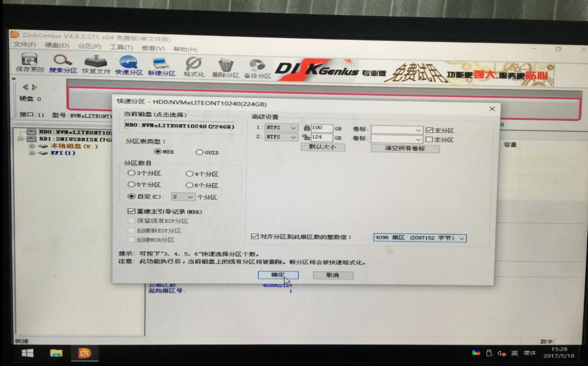The width and height of the screenshot is (588, 366).
Task: Open the 文件(F) menu
Action: (x=25, y=44)
